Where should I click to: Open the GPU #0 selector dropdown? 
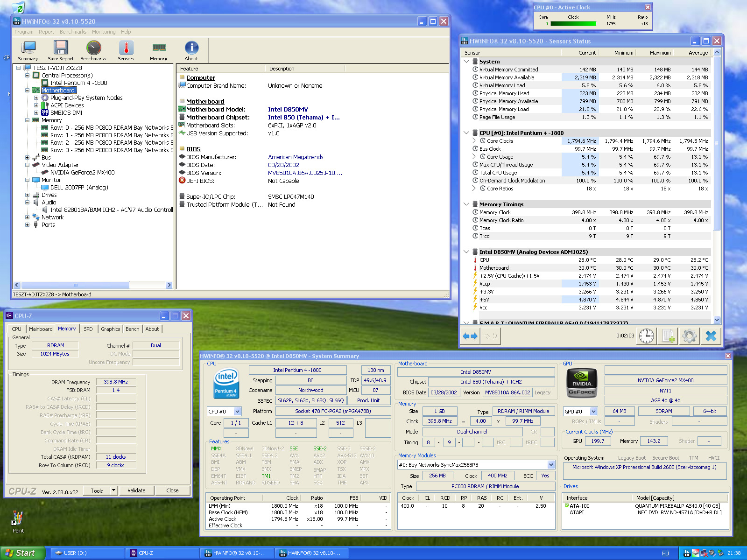593,412
